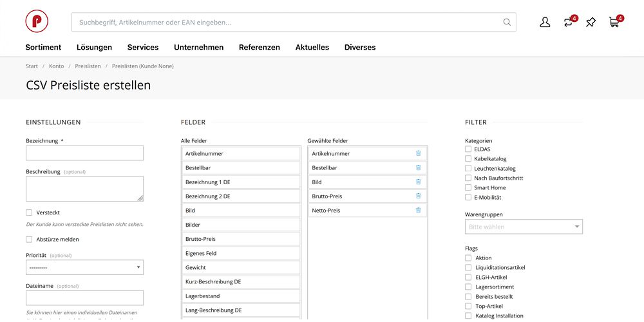Image resolution: width=644 pixels, height=322 pixels.
Task: Open the Services menu item
Action: (143, 47)
